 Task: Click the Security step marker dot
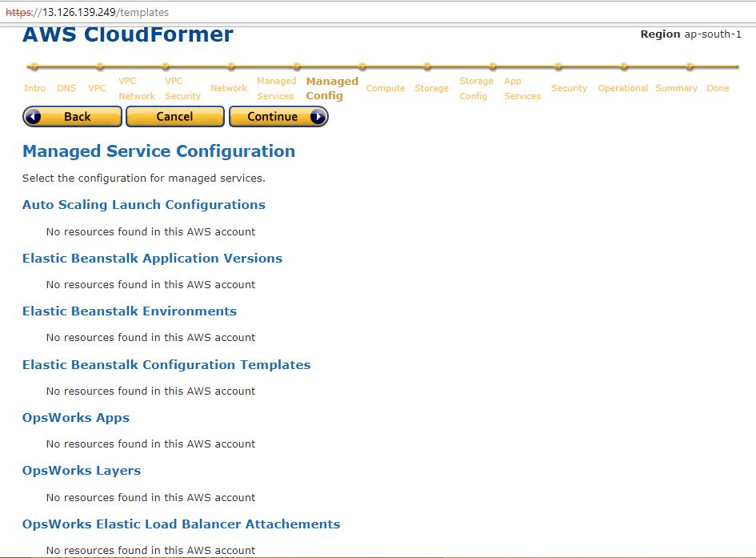pos(558,66)
